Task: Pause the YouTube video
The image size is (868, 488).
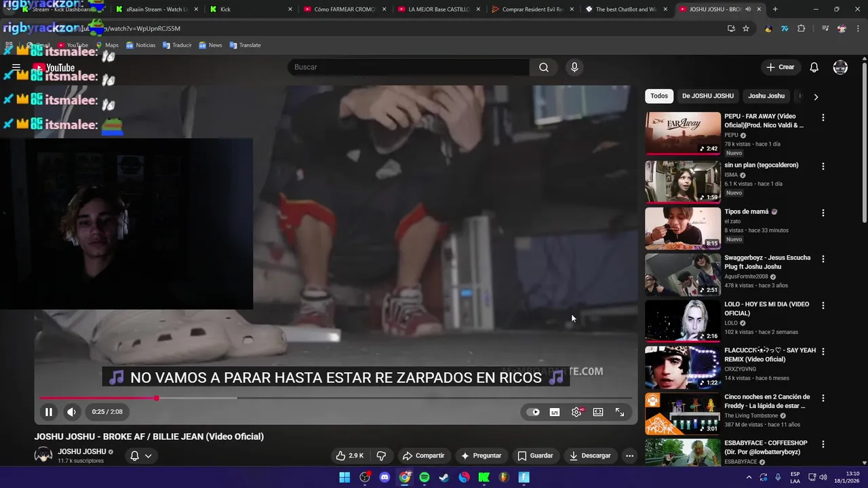Action: point(49,411)
